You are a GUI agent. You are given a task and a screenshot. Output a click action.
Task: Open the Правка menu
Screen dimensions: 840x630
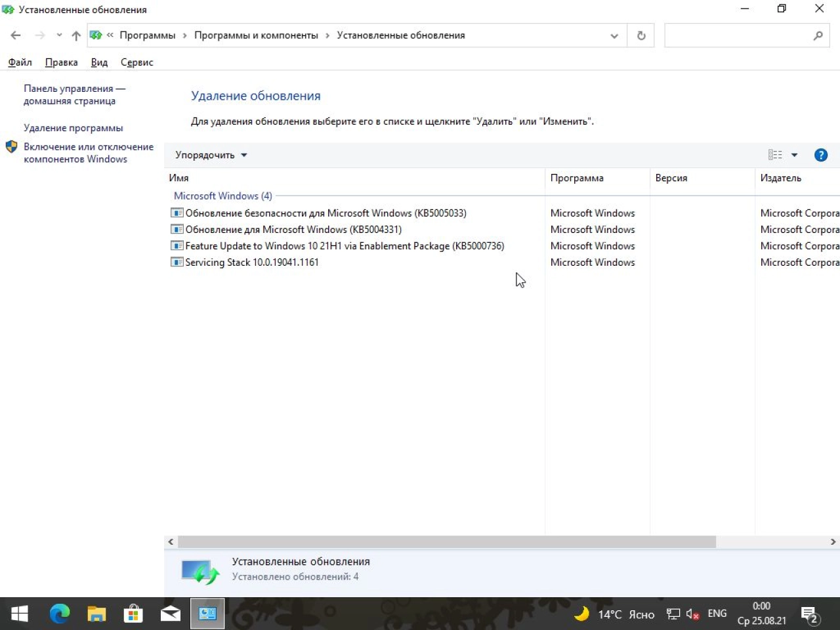click(61, 62)
